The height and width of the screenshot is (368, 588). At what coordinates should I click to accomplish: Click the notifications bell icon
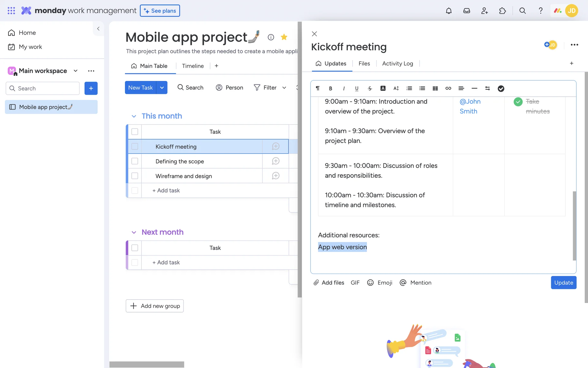tap(449, 11)
